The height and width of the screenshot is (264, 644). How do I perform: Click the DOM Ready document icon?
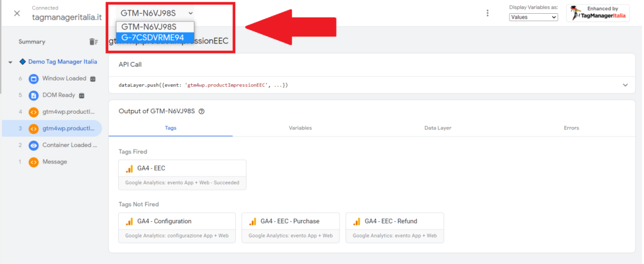[x=34, y=96]
